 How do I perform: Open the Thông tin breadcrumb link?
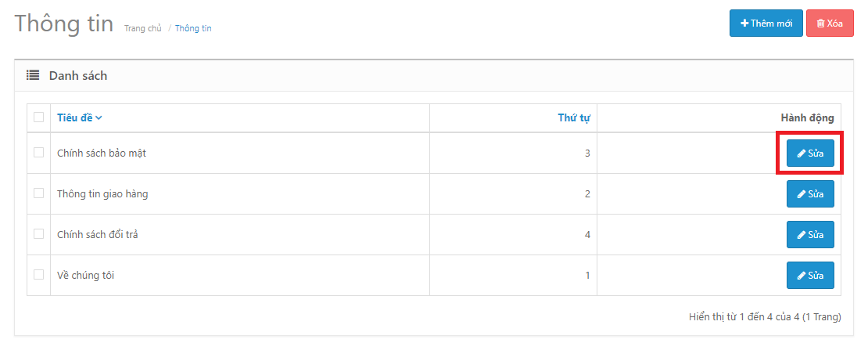[193, 28]
